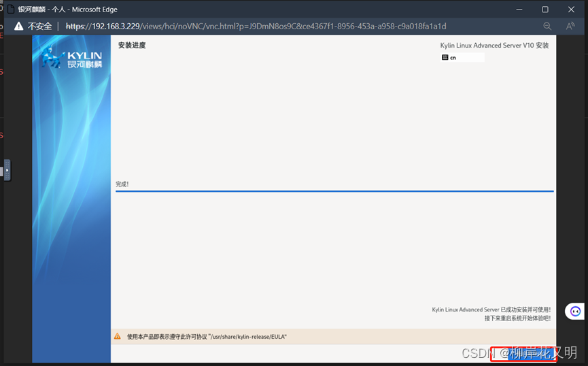588x366 pixels.
Task: Close the Edge window
Action: [x=571, y=10]
